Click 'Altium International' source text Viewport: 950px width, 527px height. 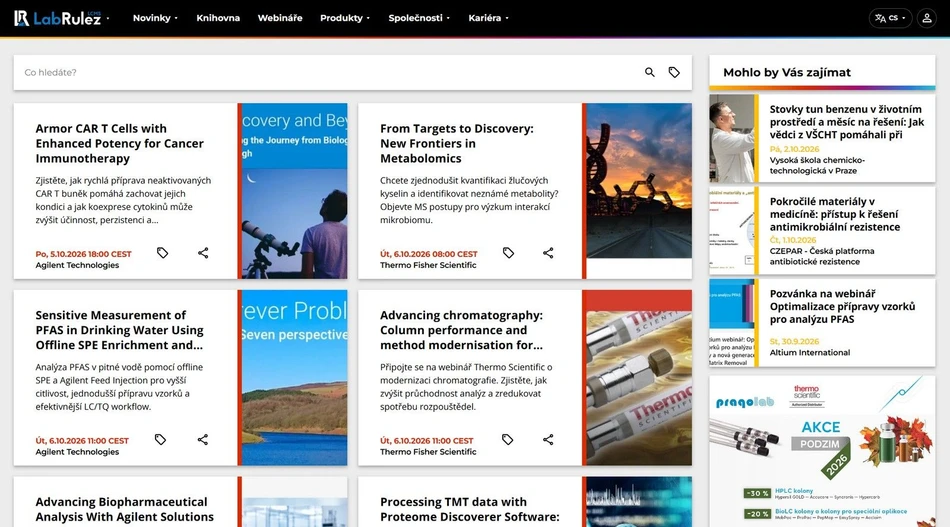click(809, 353)
